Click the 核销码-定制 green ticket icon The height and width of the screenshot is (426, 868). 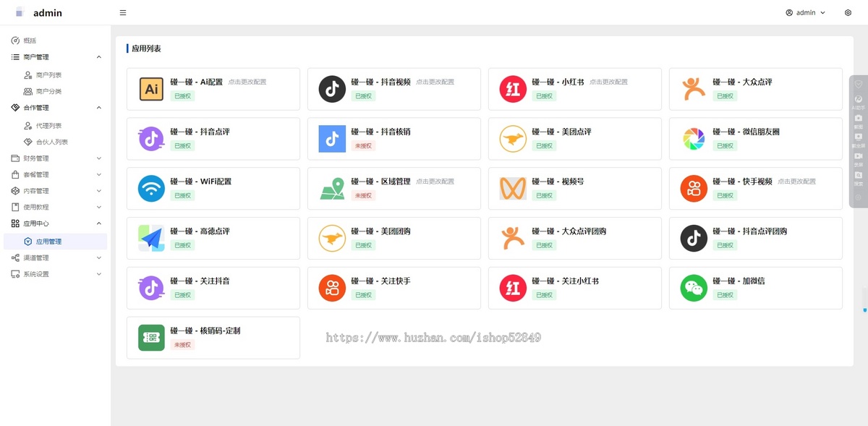[x=151, y=338]
